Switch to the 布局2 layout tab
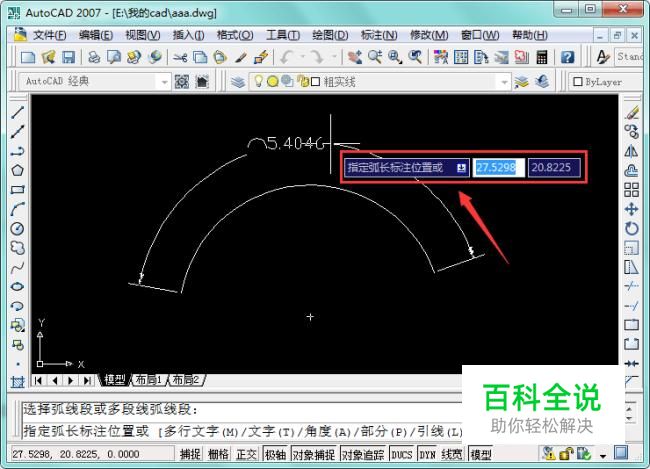This screenshot has width=650, height=469. [185, 380]
